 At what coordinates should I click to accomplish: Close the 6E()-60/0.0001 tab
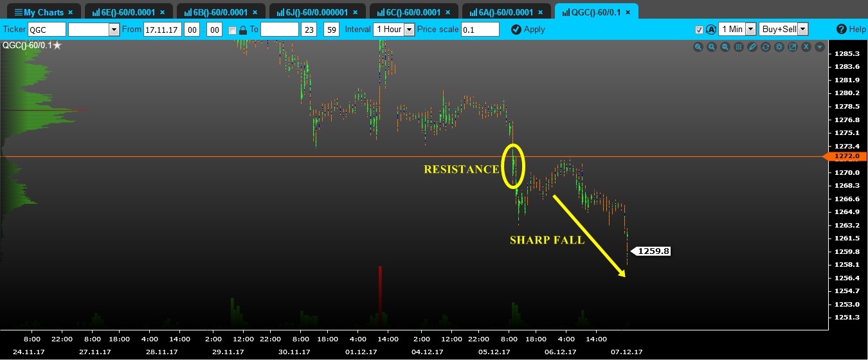tap(161, 12)
